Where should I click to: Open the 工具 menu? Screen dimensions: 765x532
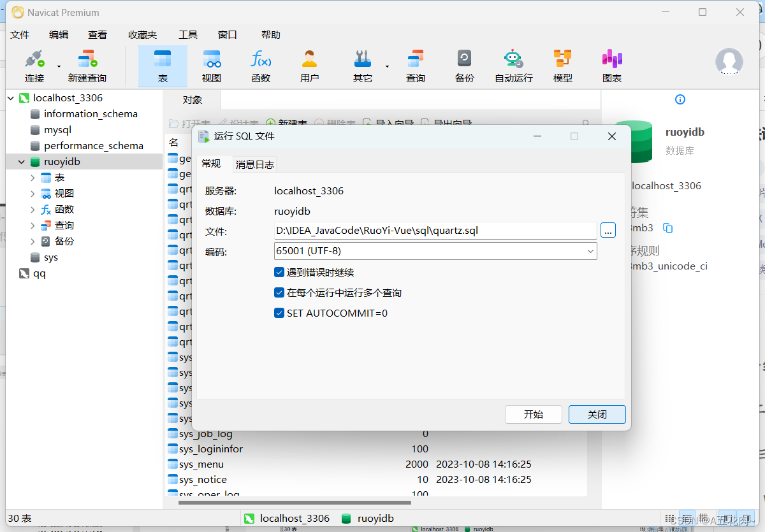pyautogui.click(x=188, y=34)
